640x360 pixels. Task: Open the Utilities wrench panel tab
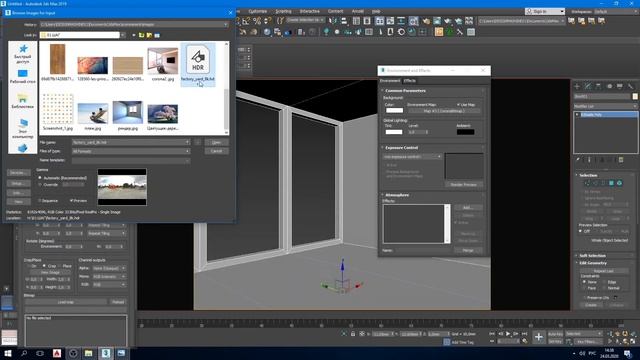[631, 86]
